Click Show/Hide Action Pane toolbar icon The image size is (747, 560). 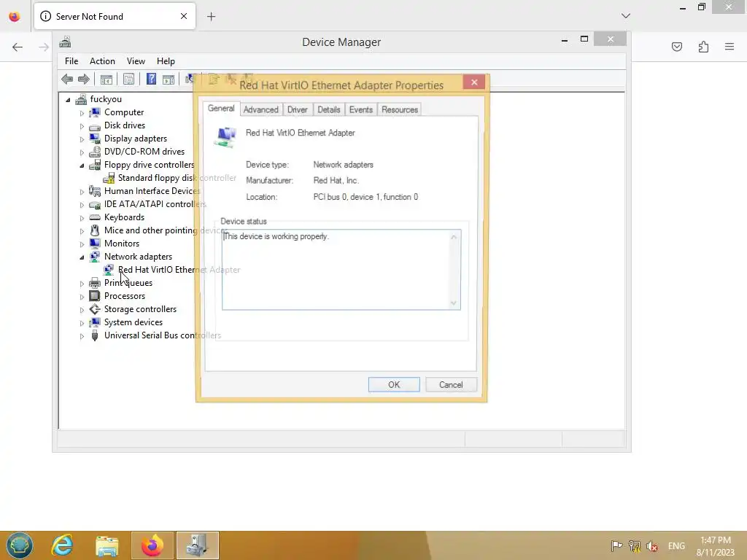click(x=169, y=79)
